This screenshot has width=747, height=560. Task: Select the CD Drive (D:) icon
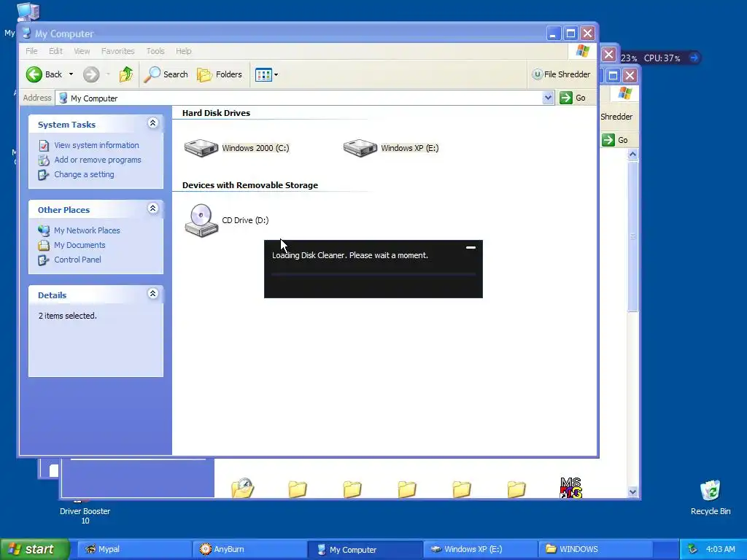pyautogui.click(x=227, y=220)
